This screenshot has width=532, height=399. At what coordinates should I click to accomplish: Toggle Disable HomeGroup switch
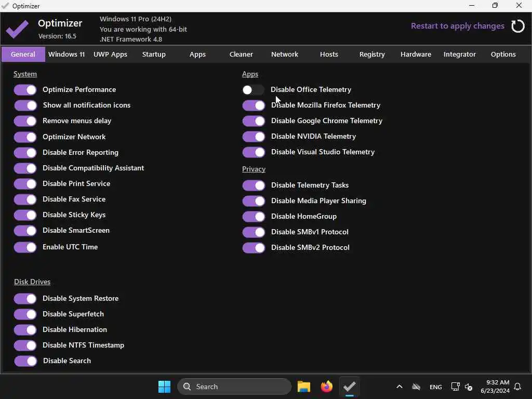pyautogui.click(x=254, y=217)
